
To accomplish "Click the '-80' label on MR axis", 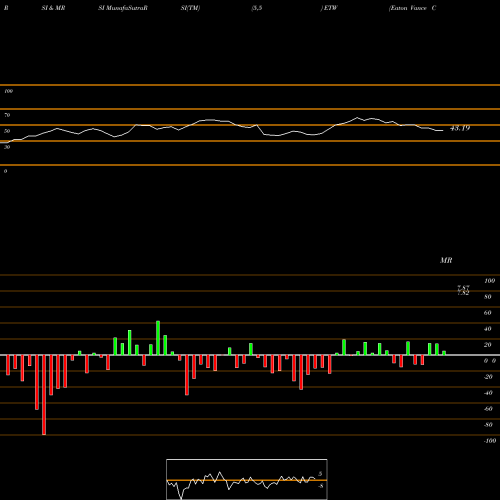I will click(x=488, y=425).
